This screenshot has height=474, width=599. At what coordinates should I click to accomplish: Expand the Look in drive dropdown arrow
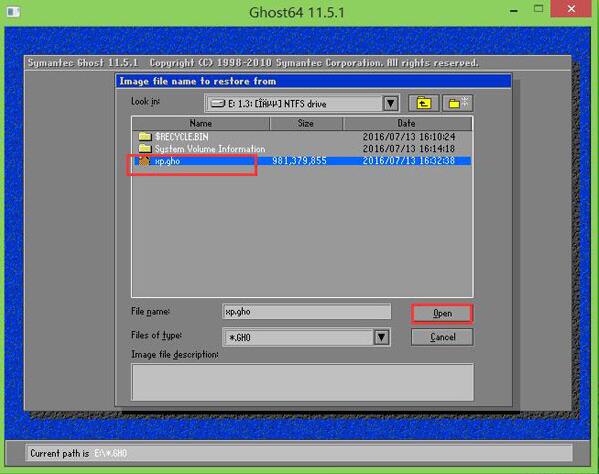(x=390, y=104)
